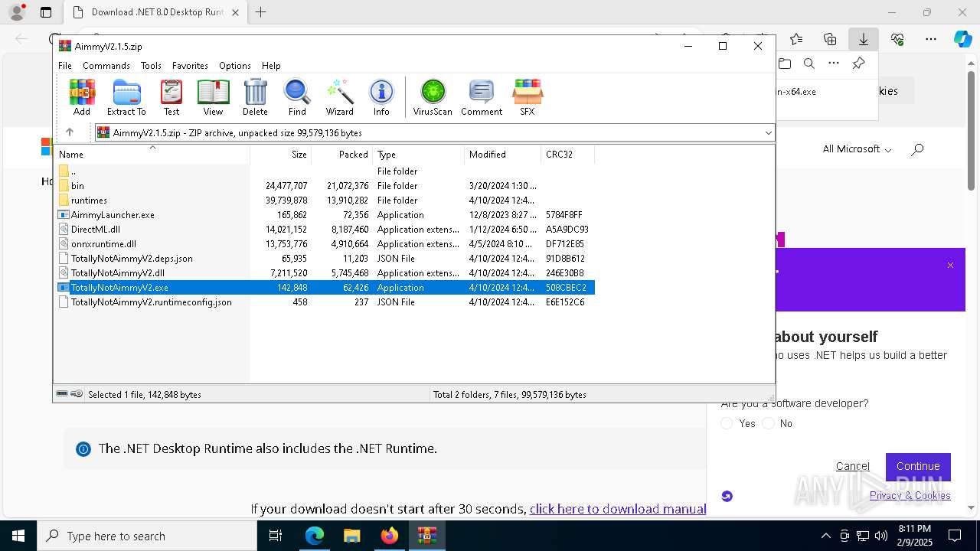This screenshot has height=551, width=980.
Task: Open Firefox from the taskbar
Action: (x=390, y=536)
